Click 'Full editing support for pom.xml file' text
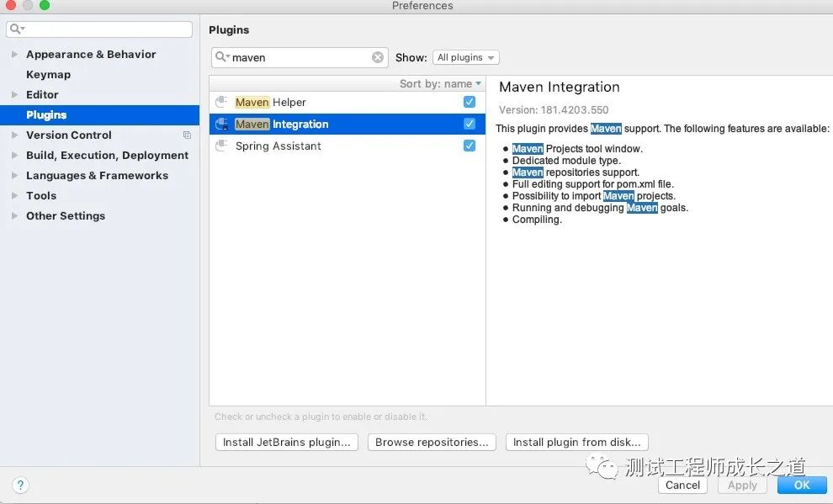The height and width of the screenshot is (504, 833). (593, 184)
